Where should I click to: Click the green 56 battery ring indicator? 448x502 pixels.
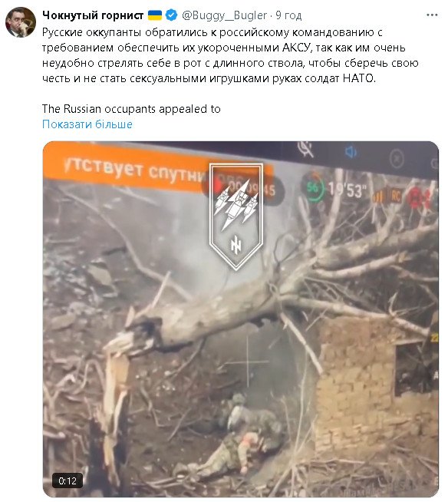[313, 187]
